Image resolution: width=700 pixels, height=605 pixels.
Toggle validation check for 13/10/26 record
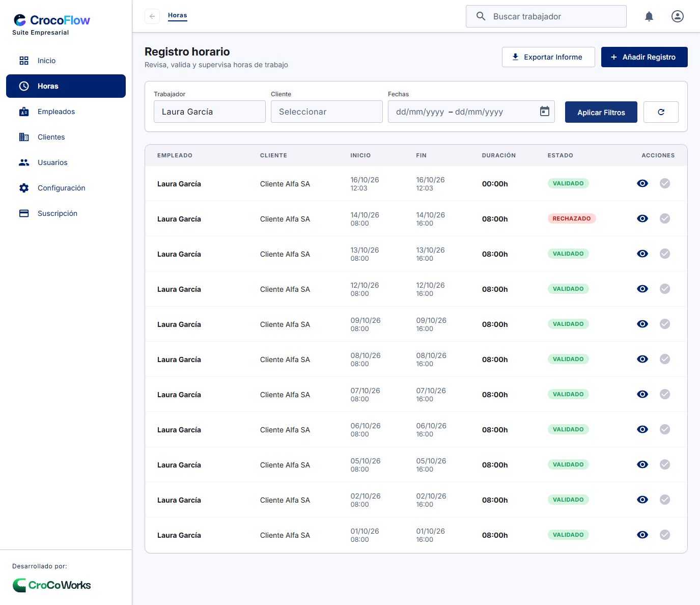[665, 254]
